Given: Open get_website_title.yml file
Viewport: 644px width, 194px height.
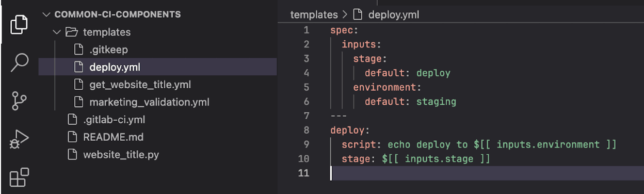Looking at the screenshot, I should point(140,84).
